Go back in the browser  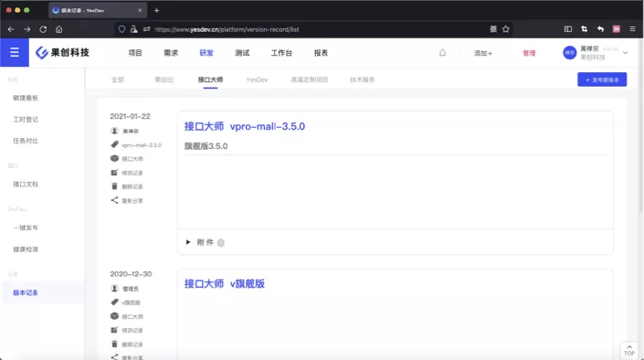click(x=11, y=29)
